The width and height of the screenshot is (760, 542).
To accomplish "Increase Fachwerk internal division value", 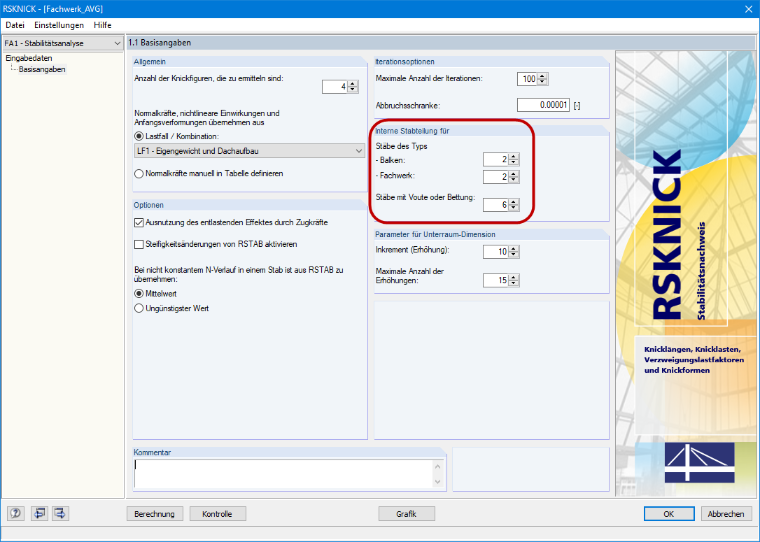I will (514, 174).
